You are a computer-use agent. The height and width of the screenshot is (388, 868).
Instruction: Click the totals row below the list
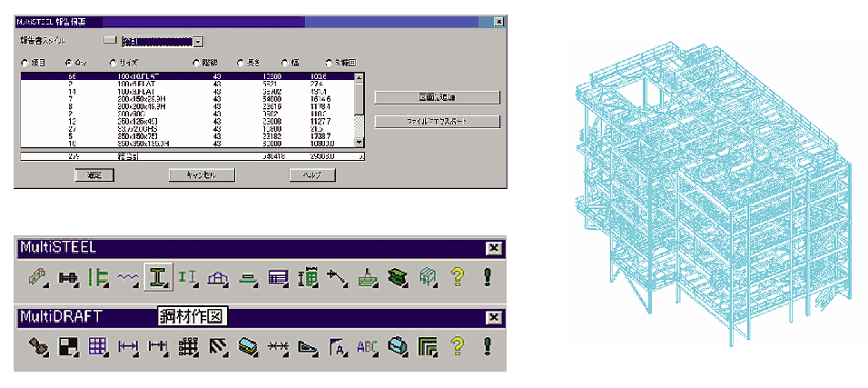tap(192, 157)
